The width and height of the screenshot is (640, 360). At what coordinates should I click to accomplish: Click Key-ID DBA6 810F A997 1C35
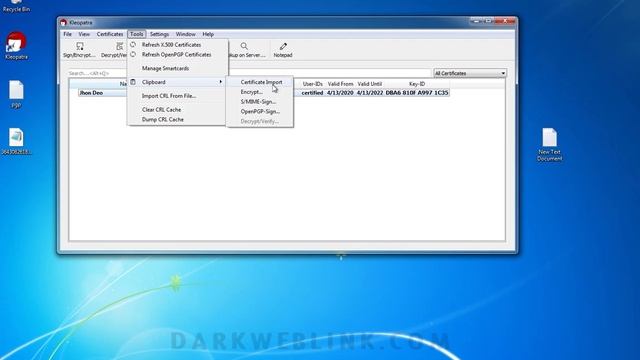417,93
